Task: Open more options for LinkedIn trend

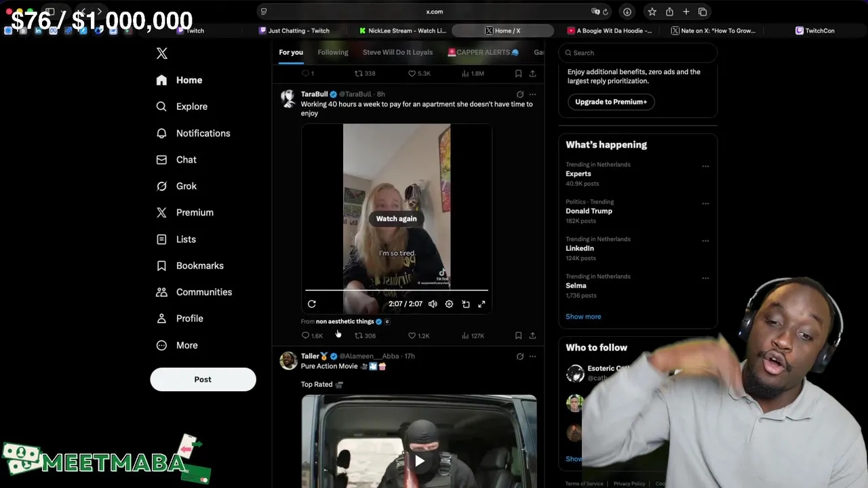Action: click(705, 241)
